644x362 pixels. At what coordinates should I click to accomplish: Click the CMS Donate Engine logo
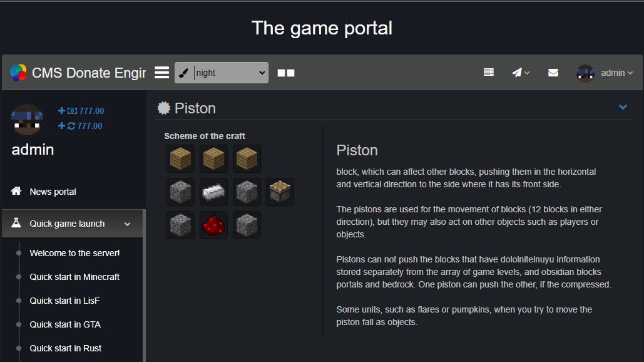(18, 73)
